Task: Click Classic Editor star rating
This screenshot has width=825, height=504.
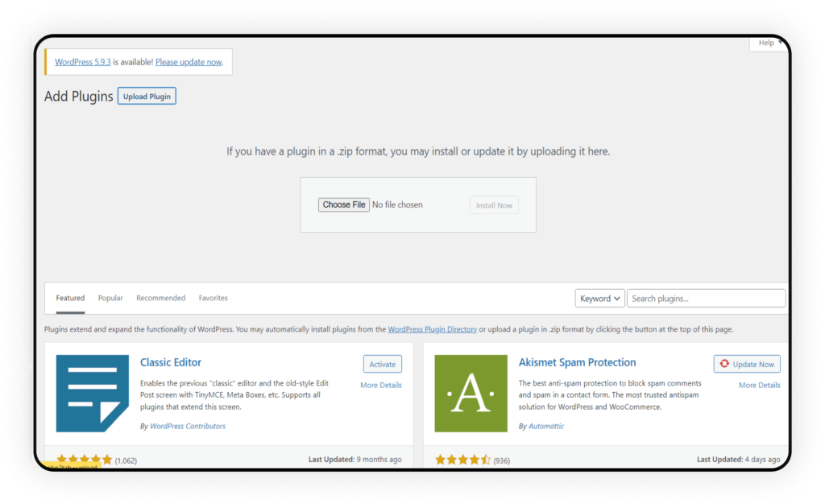Action: (84, 460)
